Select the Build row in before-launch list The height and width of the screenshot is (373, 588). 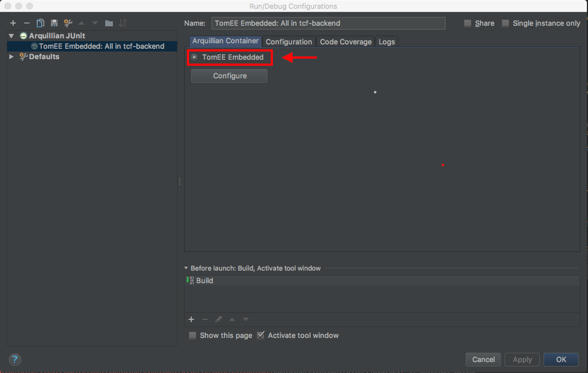coord(382,280)
